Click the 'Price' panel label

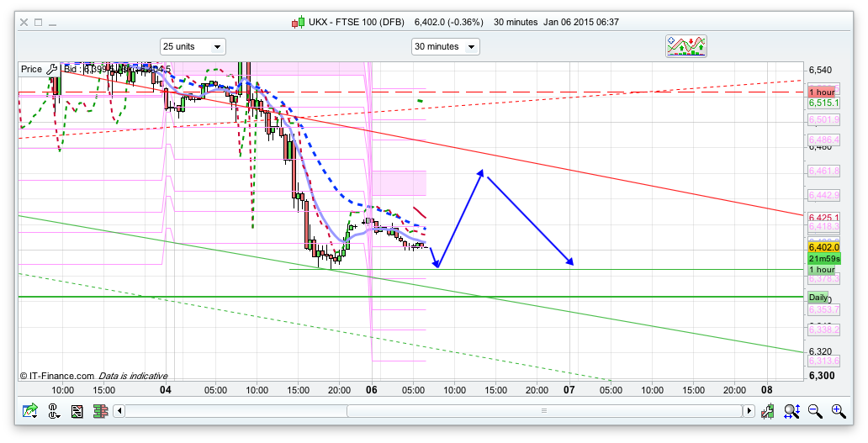coord(31,70)
